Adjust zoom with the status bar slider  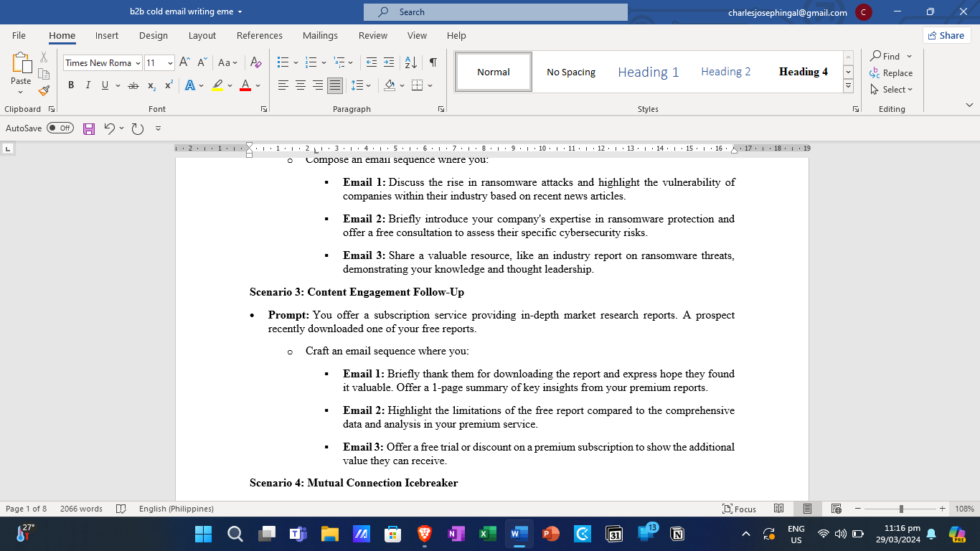pyautogui.click(x=901, y=509)
